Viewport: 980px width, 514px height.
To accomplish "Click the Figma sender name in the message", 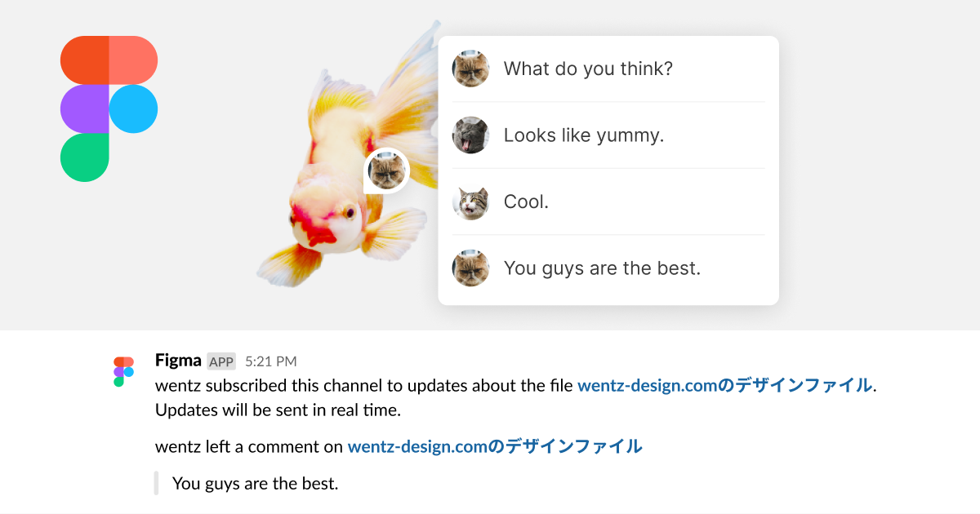I will [178, 360].
